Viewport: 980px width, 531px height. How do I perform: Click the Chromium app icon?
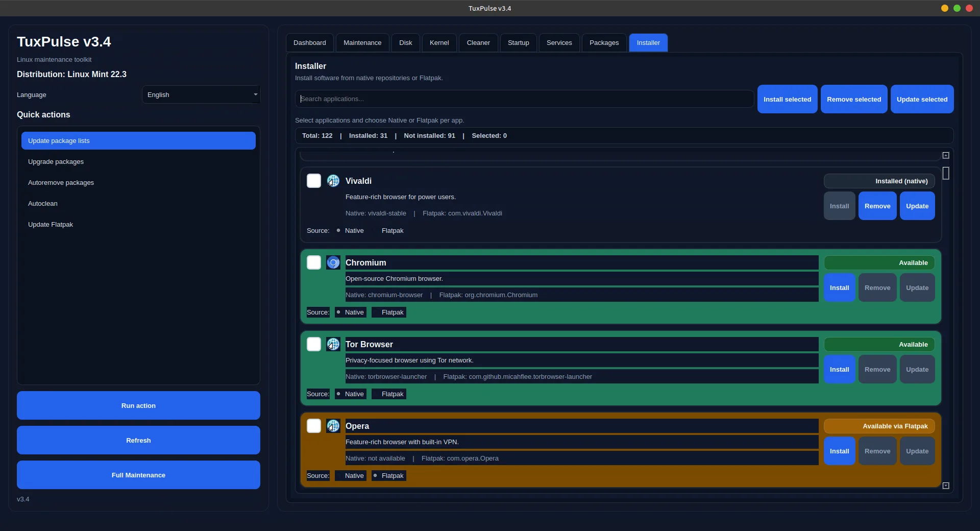click(x=333, y=262)
